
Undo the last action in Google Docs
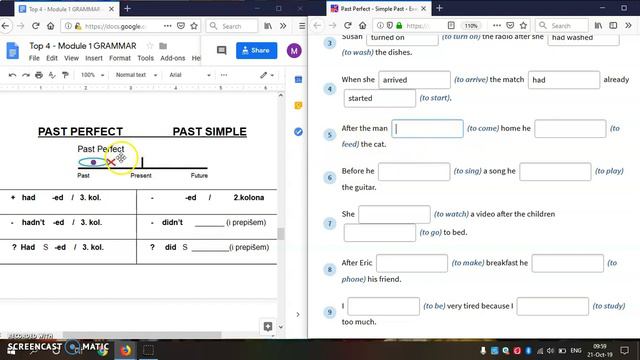click(x=12, y=75)
